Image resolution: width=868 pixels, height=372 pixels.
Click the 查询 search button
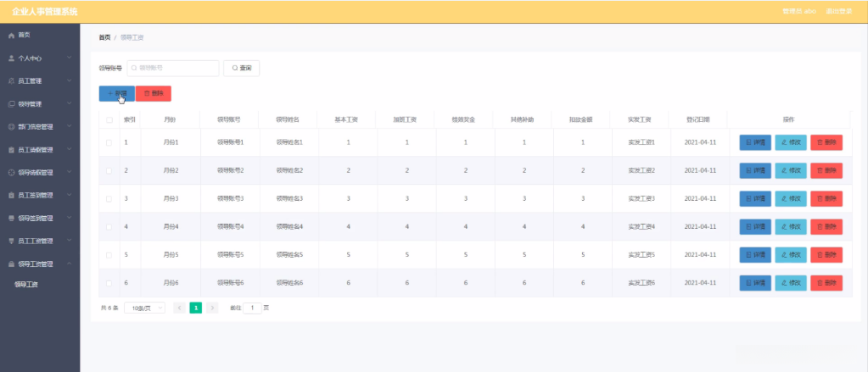point(241,68)
